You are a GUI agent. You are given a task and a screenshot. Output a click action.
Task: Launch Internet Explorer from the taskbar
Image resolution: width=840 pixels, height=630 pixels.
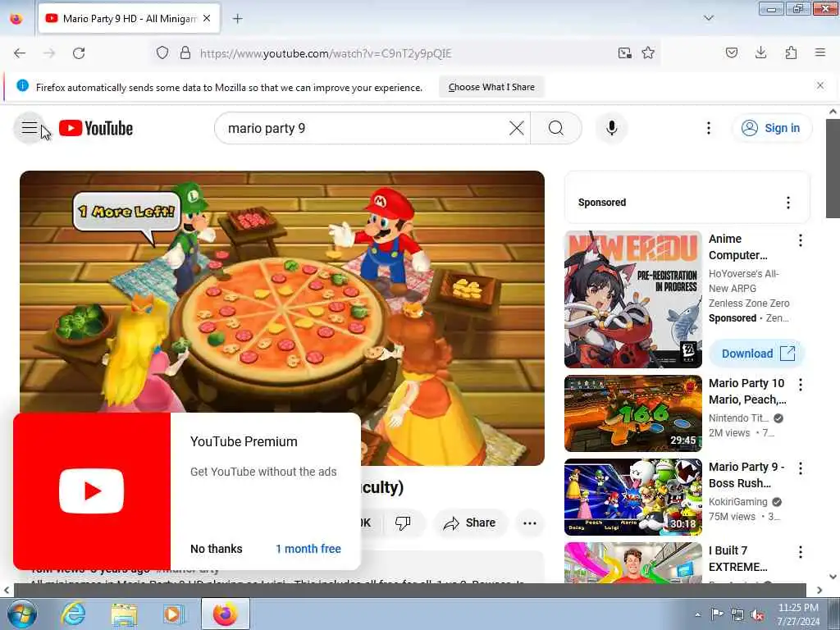tap(73, 614)
